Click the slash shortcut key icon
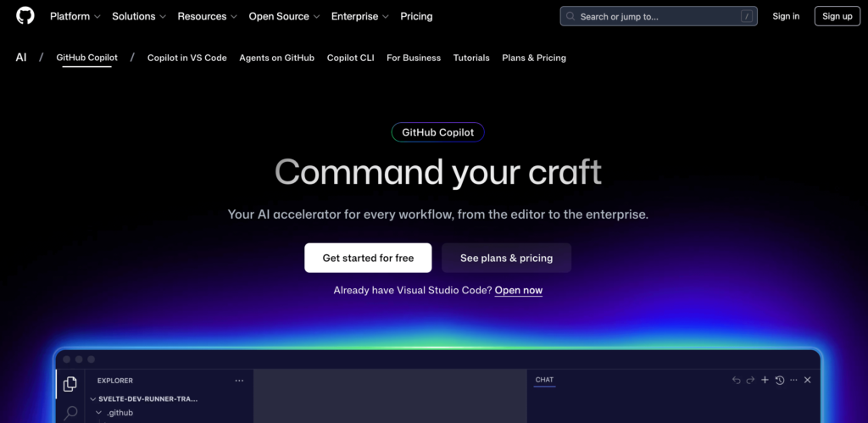This screenshot has height=423, width=868. click(747, 17)
